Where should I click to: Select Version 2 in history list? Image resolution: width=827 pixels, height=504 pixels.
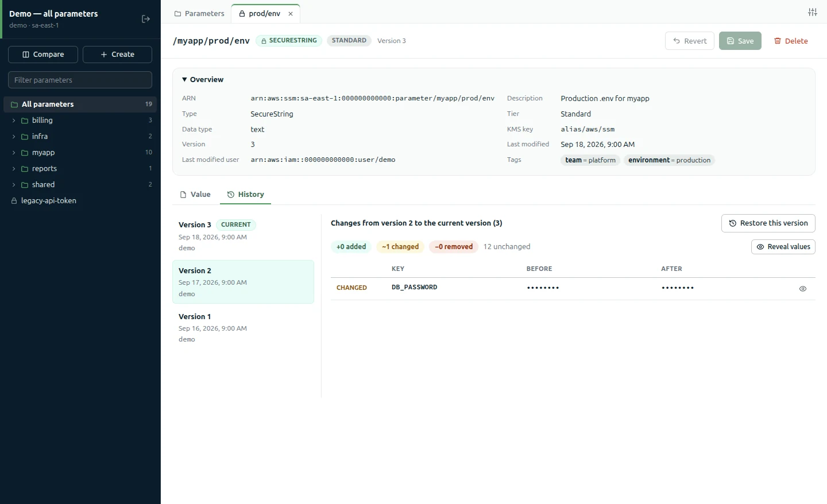tap(243, 282)
